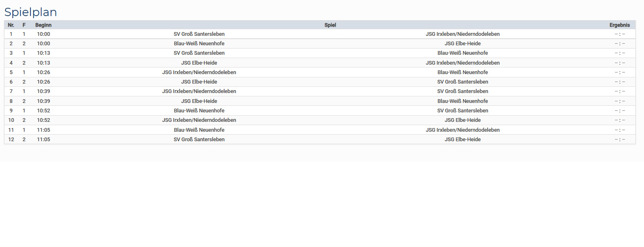Screen dimensions: 644x247
Task: Select SV Groß Santersleben in game 3
Action: tap(199, 53)
